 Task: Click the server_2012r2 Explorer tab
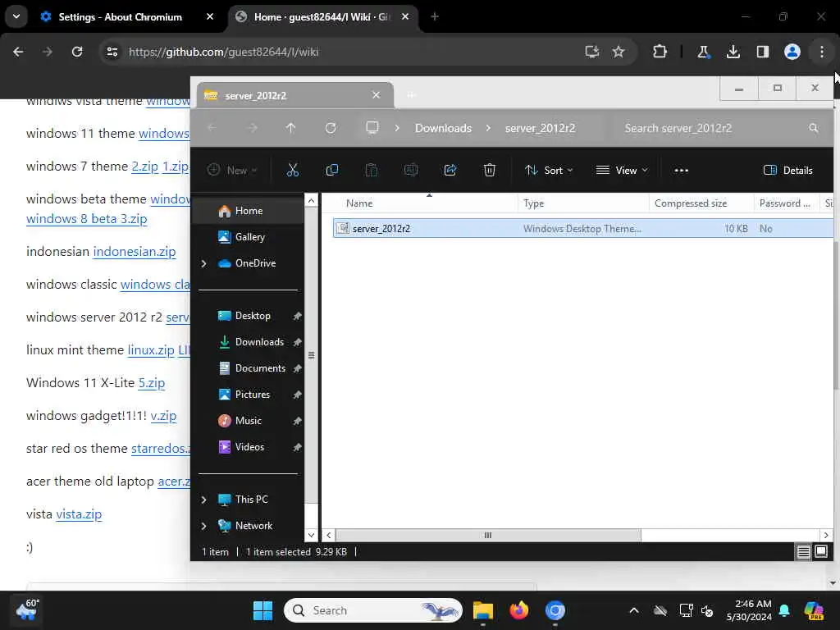point(295,95)
